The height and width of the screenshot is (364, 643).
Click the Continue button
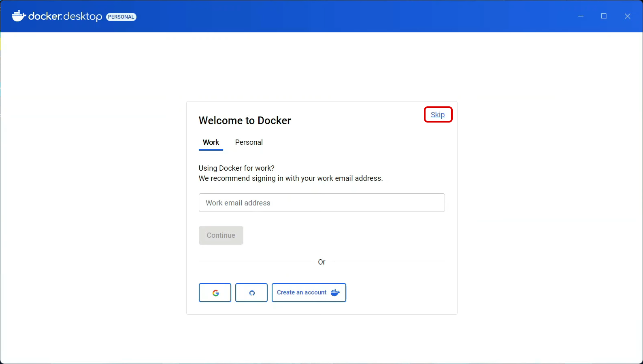[221, 235]
